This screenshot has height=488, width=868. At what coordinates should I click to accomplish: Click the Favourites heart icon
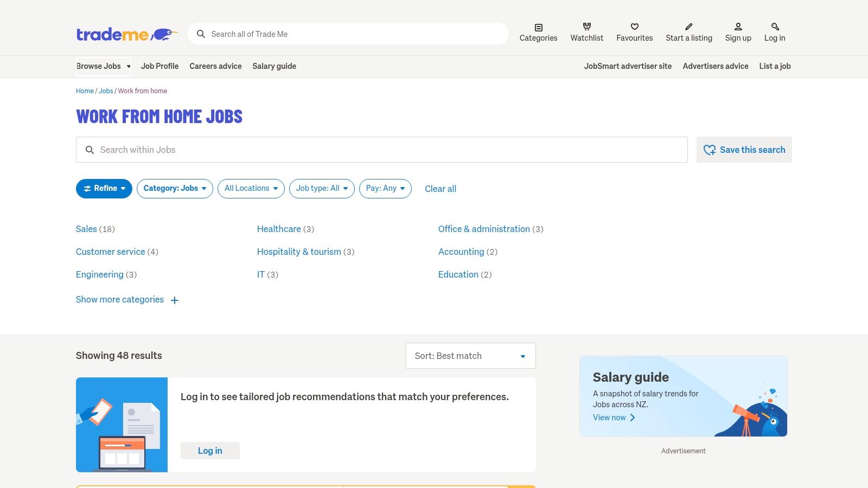point(634,26)
